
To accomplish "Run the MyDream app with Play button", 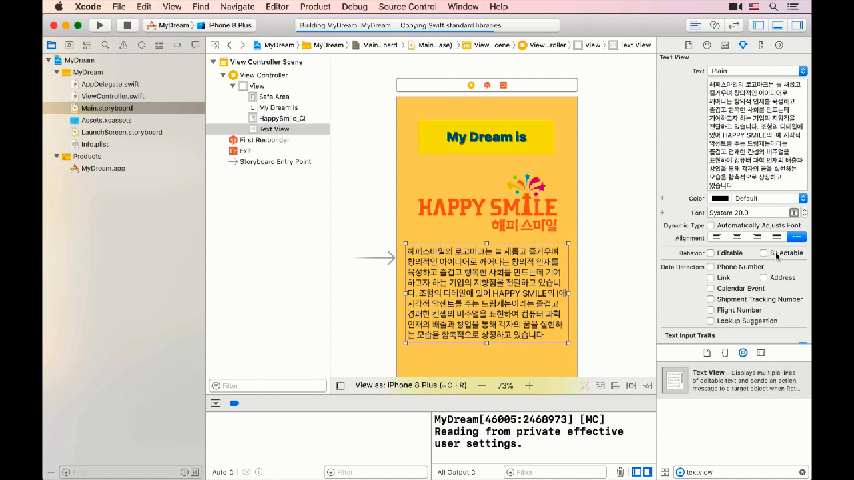I will coord(100,25).
